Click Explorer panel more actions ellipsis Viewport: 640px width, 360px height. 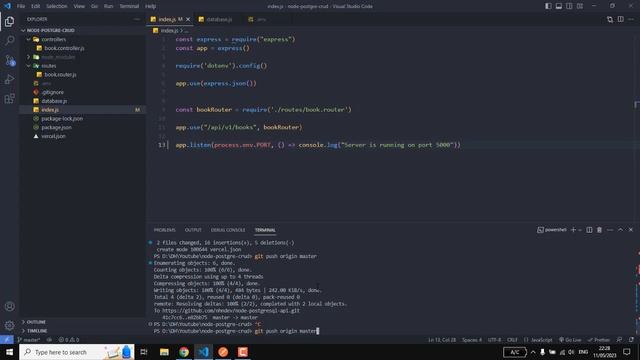click(136, 19)
